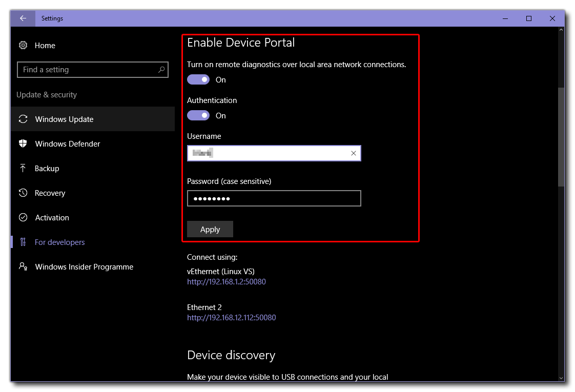Click the Recovery clock icon
The height and width of the screenshot is (392, 575).
23,193
